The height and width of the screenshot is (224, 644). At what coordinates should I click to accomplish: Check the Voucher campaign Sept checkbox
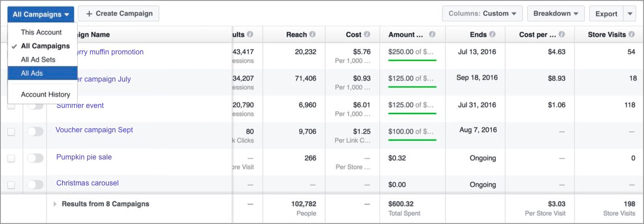11,132
